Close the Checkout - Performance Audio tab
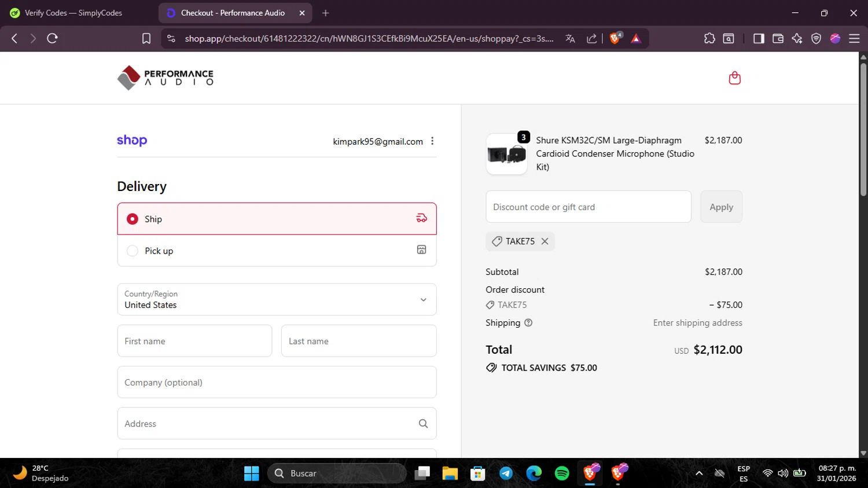 (x=301, y=13)
